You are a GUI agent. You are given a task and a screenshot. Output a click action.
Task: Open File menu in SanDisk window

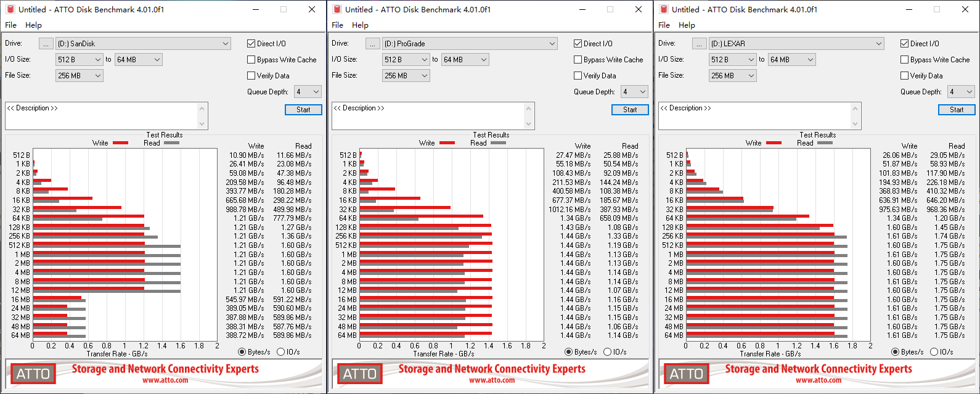pos(10,25)
